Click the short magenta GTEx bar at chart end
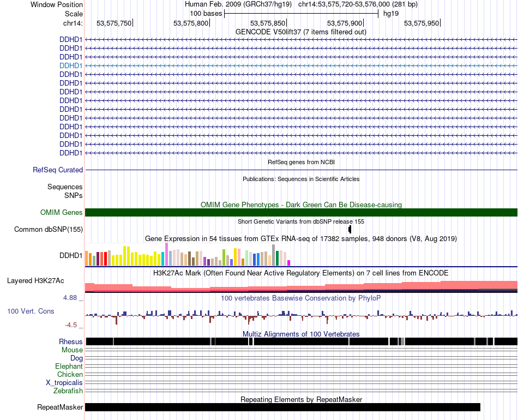Screen dimensions: 518x420 (289, 263)
